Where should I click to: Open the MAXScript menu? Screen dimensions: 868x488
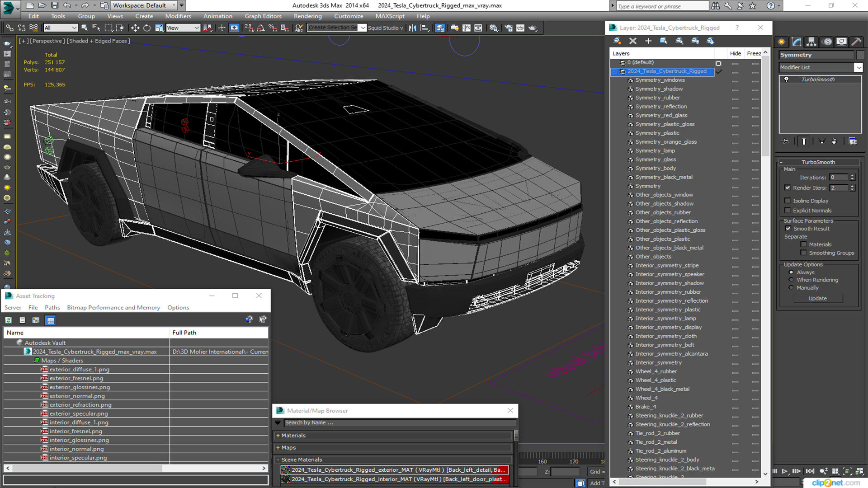pyautogui.click(x=390, y=16)
